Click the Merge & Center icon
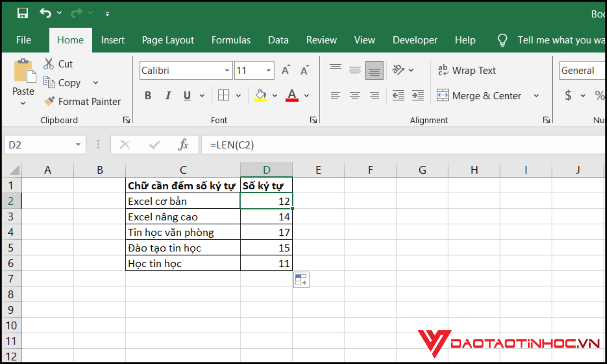The image size is (607, 364). (x=443, y=95)
